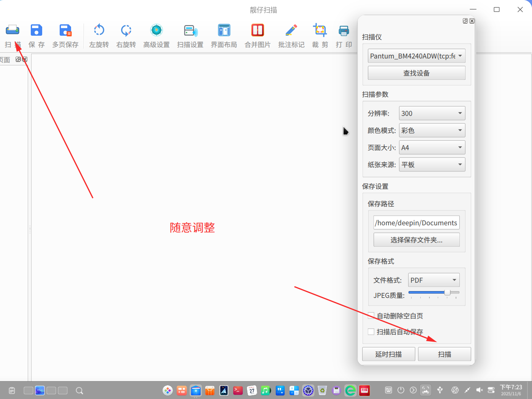Float the page (页面) side panel

click(18, 59)
